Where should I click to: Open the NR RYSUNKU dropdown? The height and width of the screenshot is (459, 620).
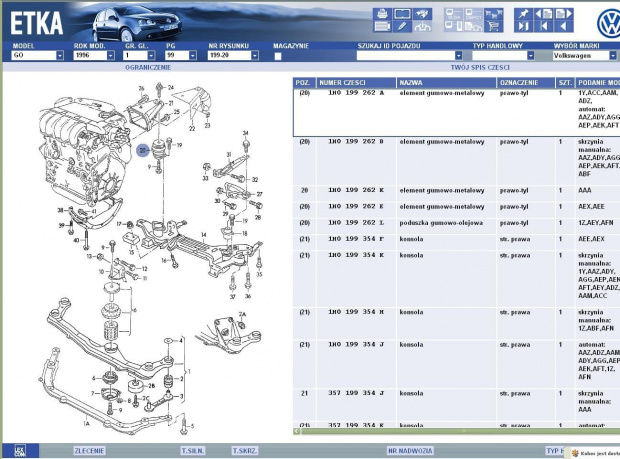click(255, 55)
